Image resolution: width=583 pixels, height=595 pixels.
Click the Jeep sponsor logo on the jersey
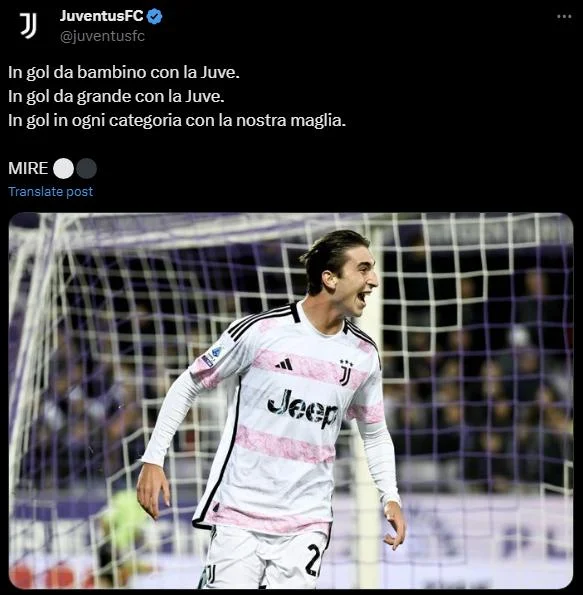point(303,408)
